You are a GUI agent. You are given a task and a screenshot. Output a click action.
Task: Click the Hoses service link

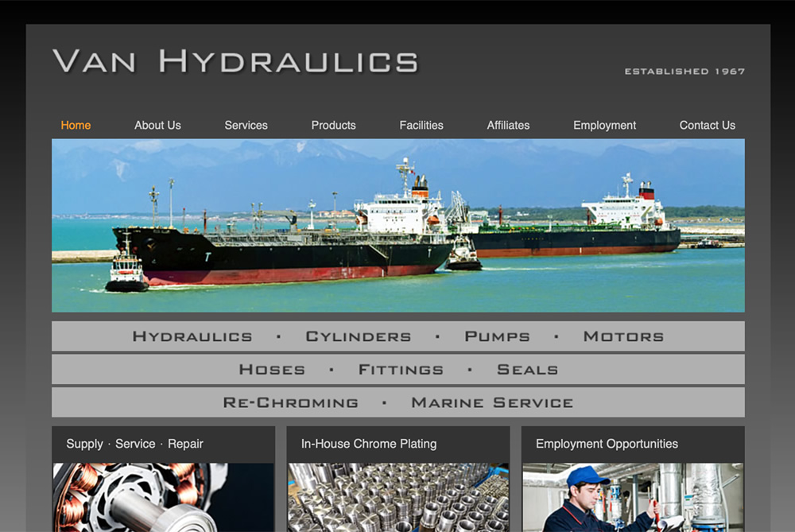[x=272, y=369]
